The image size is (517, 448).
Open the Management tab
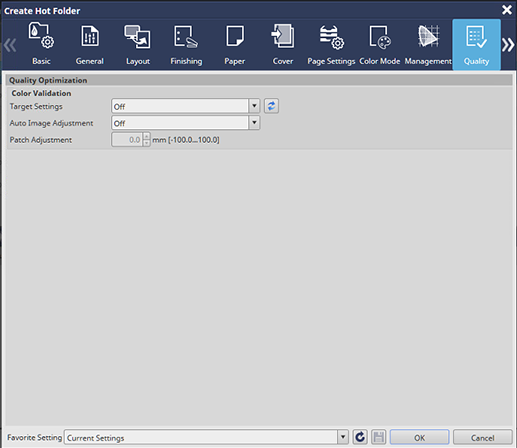point(428,44)
